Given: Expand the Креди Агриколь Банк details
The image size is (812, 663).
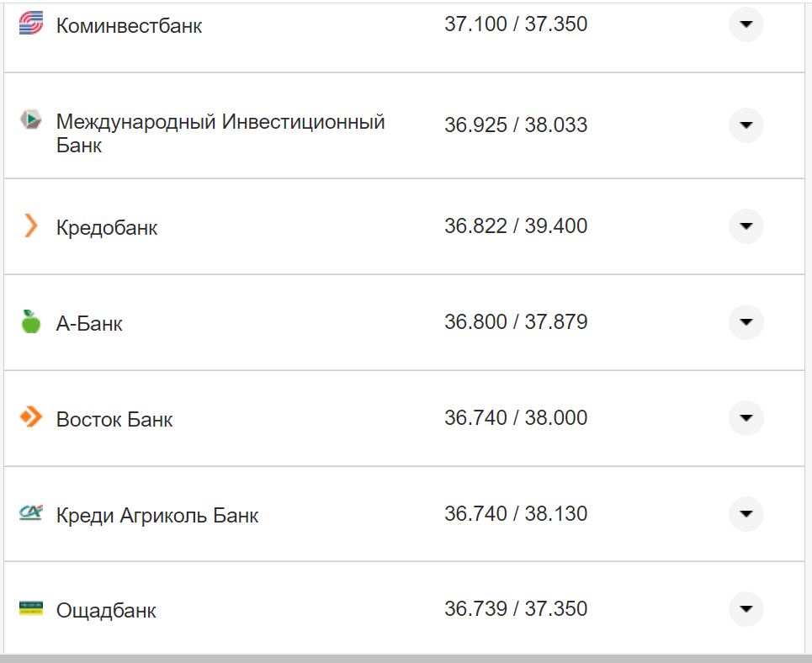Looking at the screenshot, I should (746, 514).
